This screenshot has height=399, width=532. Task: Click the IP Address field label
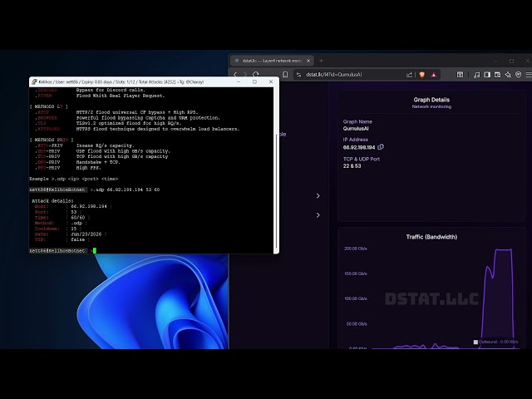[x=355, y=140]
